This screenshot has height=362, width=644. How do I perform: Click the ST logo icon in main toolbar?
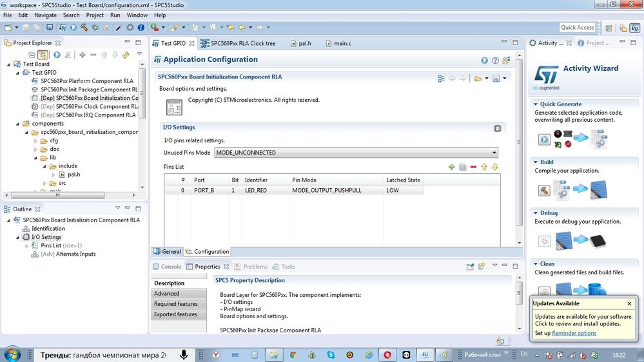tap(63, 28)
